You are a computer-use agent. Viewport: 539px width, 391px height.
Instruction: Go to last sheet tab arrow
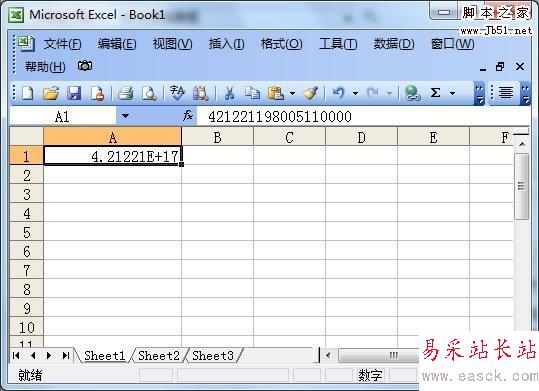pyautogui.click(x=66, y=355)
